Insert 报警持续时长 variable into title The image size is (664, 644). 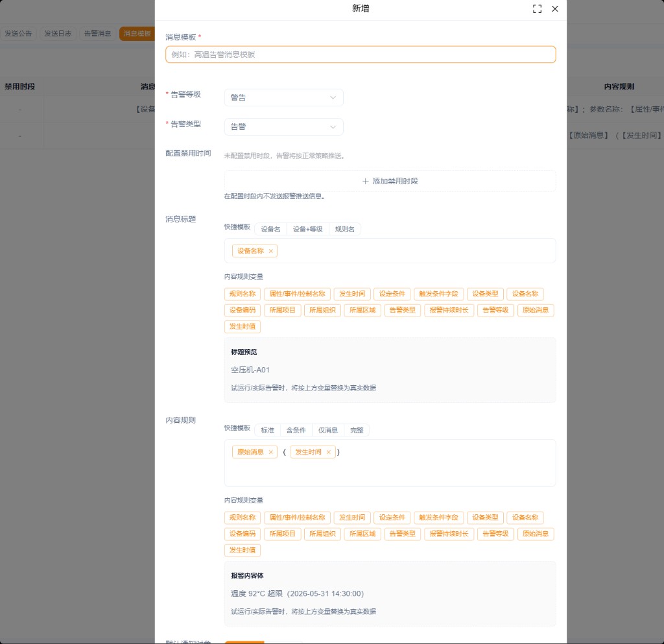[x=449, y=310]
